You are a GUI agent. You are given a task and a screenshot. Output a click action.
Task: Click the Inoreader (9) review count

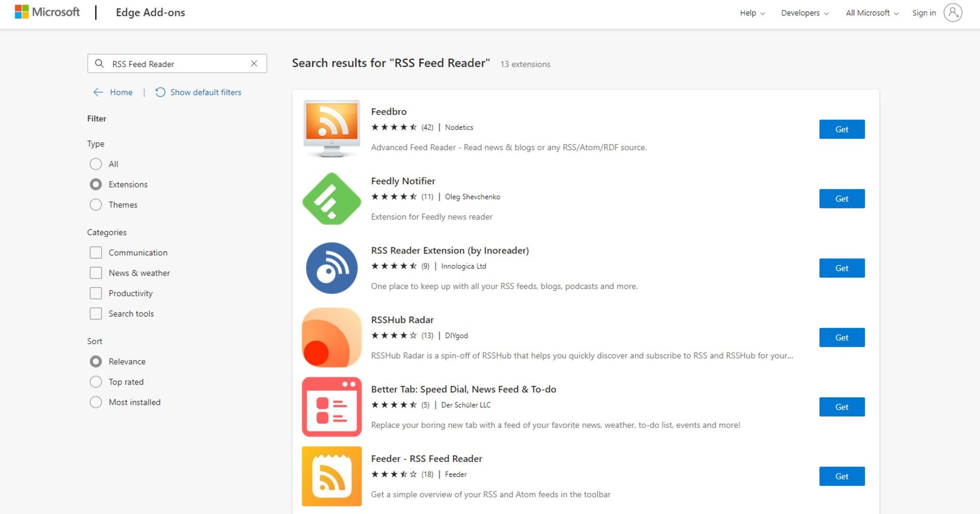click(425, 266)
